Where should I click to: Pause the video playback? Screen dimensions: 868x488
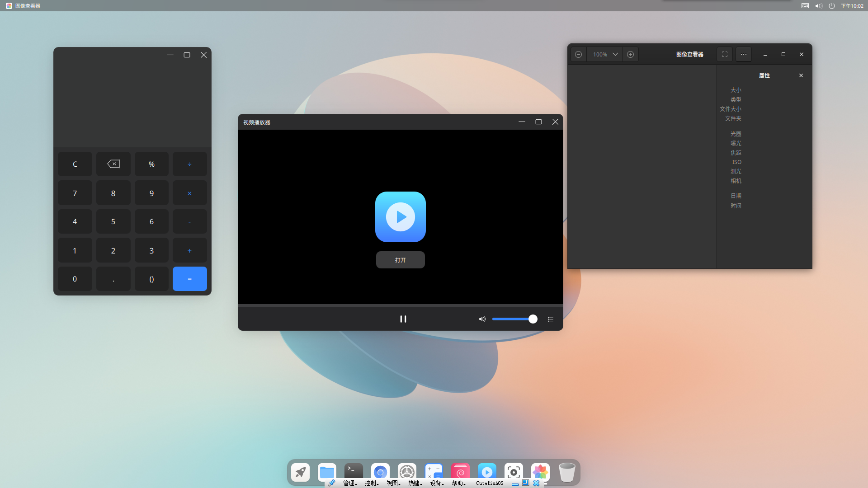pyautogui.click(x=403, y=319)
